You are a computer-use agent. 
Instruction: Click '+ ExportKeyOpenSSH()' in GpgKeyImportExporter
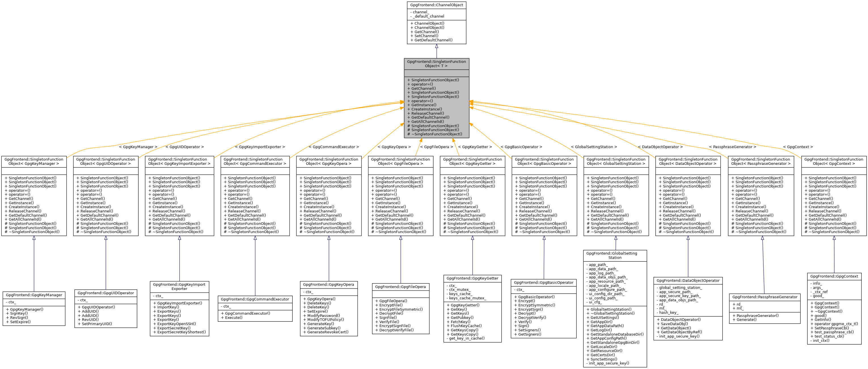[x=175, y=324]
